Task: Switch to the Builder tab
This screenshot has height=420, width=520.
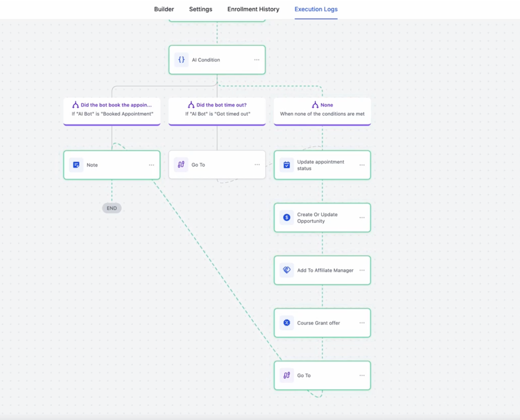Action: 164,9
